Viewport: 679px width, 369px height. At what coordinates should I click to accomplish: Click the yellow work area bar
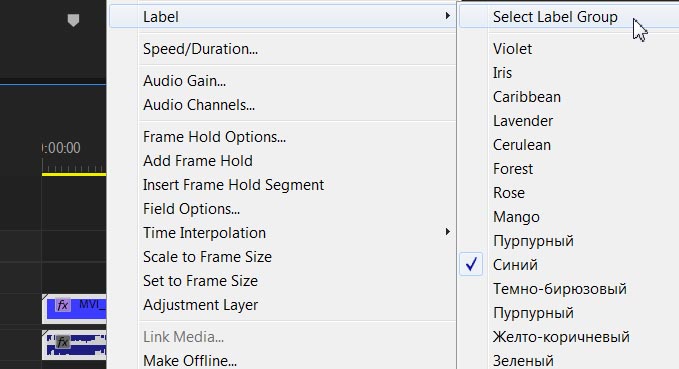point(74,175)
